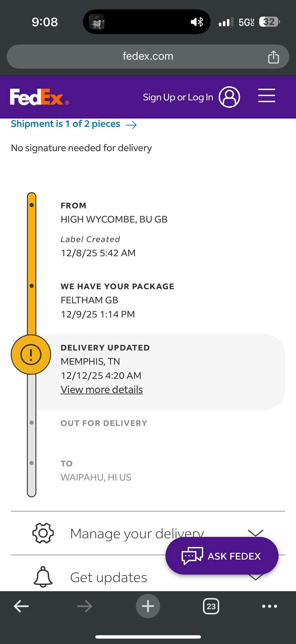Tap the Delivery Updated exclamation alert icon

[31, 355]
